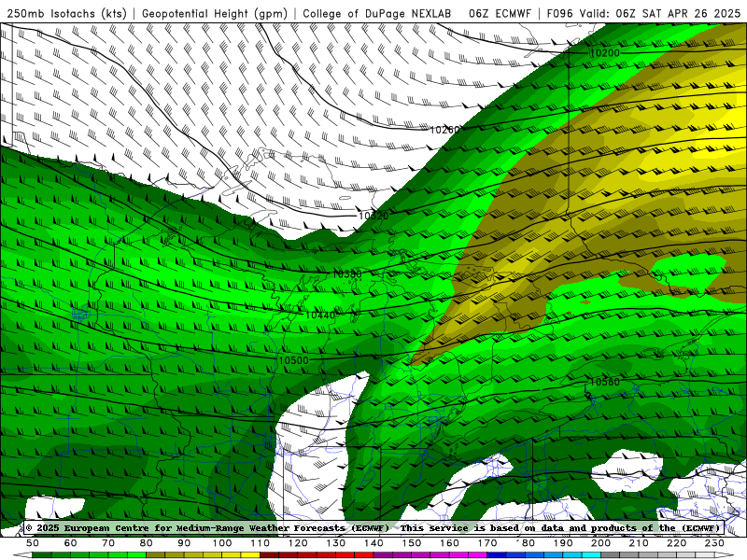This screenshot has width=747, height=560.
Task: Click the 120 value on the color scale
Action: pos(298,543)
